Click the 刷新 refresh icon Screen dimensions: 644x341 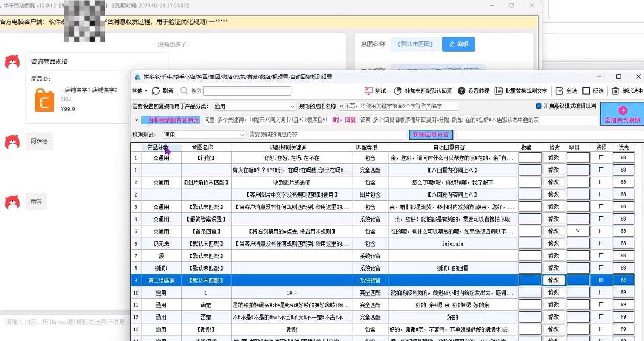(156, 91)
